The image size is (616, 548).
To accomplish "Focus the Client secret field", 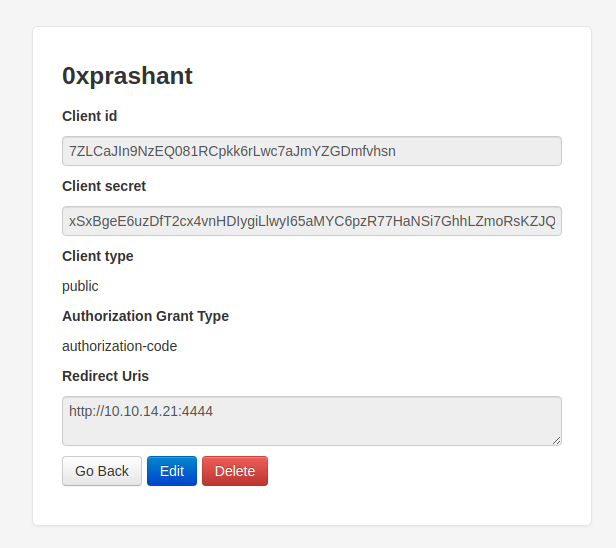I will click(x=311, y=221).
